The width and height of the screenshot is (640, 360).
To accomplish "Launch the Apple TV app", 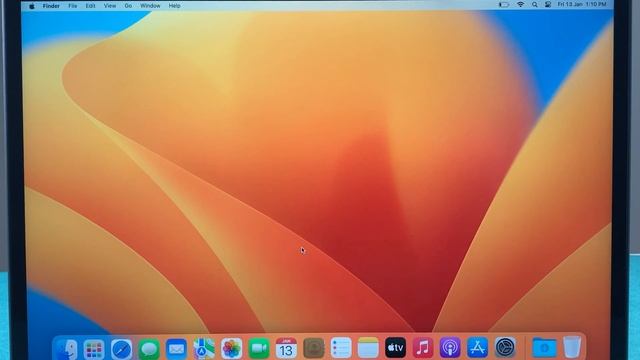I will pyautogui.click(x=396, y=348).
